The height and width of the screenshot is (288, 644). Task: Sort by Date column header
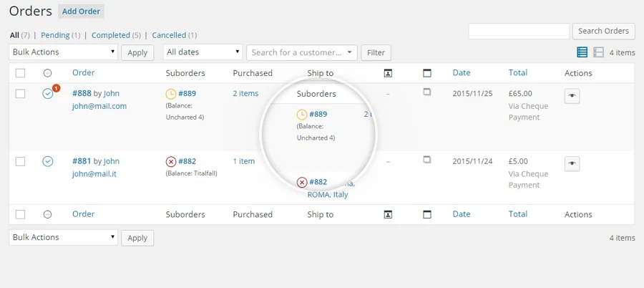[x=462, y=72]
